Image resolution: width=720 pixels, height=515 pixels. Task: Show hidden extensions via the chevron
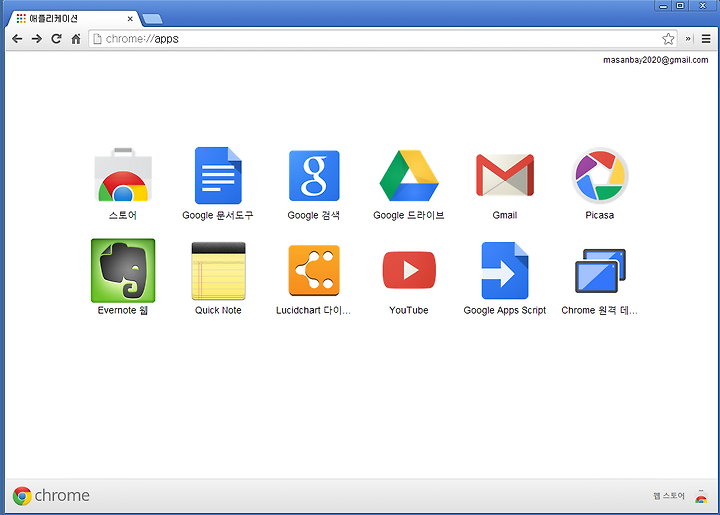tap(688, 39)
